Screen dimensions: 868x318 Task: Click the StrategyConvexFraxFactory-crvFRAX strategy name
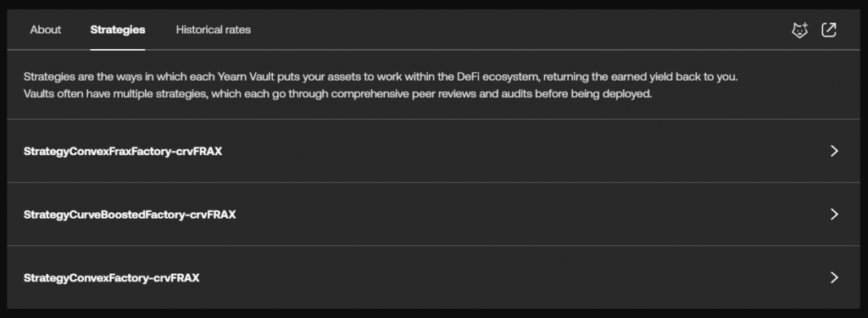point(123,151)
